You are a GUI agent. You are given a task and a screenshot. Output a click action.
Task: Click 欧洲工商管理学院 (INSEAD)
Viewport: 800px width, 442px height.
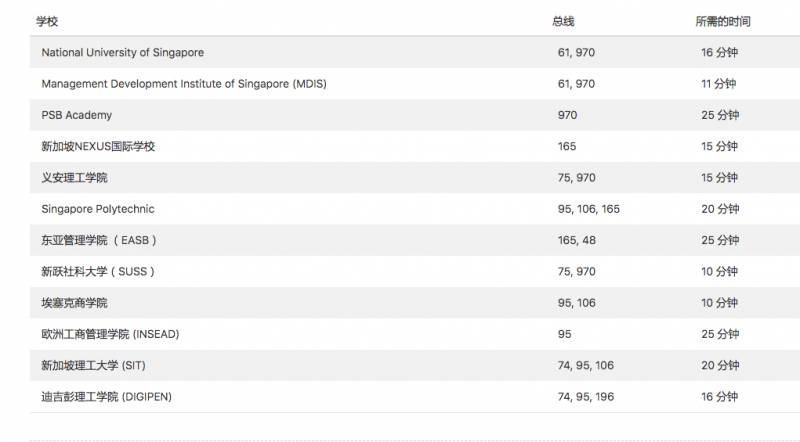point(110,334)
